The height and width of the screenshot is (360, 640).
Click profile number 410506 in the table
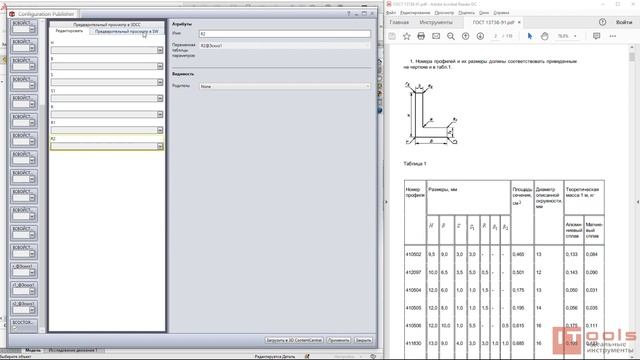(413, 326)
